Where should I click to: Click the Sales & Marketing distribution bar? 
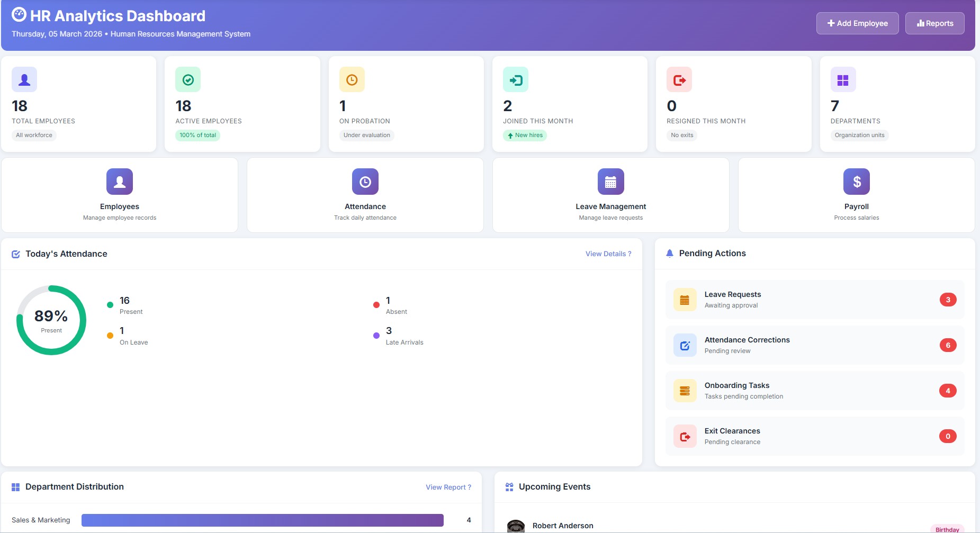point(263,520)
